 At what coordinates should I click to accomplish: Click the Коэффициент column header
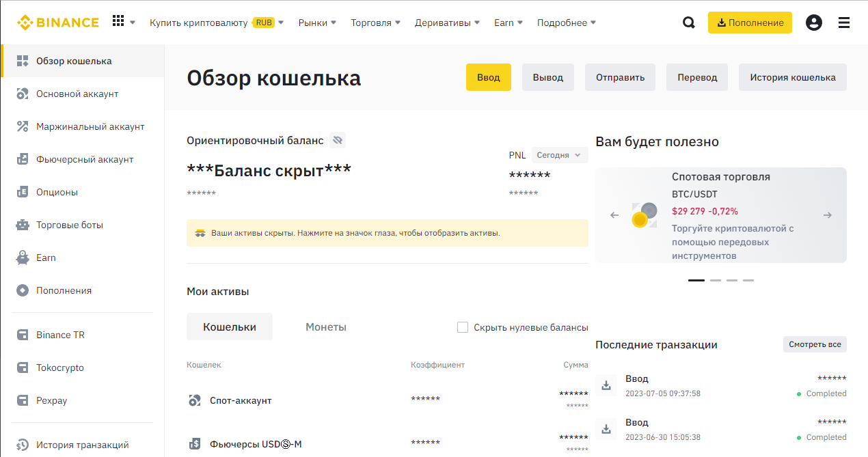pyautogui.click(x=437, y=365)
